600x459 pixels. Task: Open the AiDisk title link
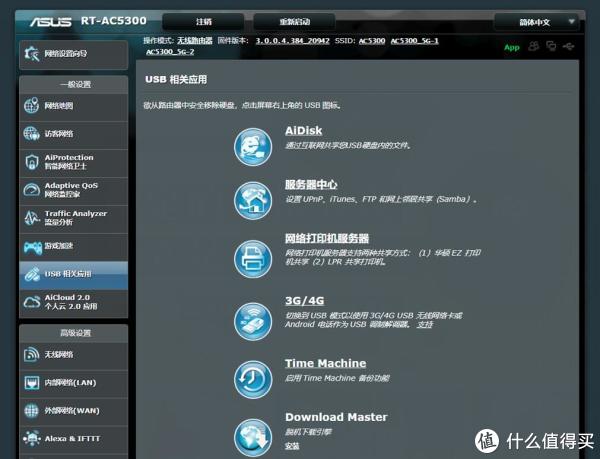pos(303,130)
